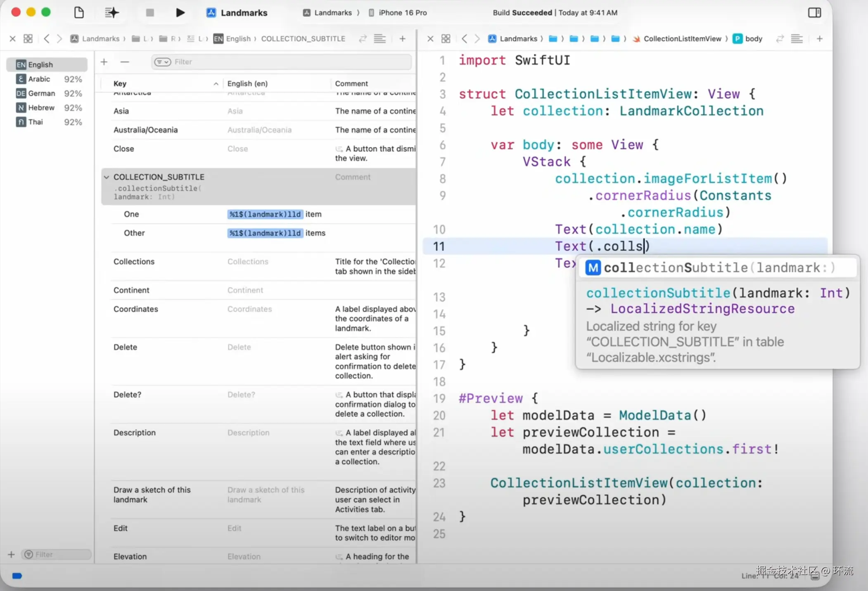
Task: Open the new file document icon
Action: pyautogui.click(x=79, y=12)
